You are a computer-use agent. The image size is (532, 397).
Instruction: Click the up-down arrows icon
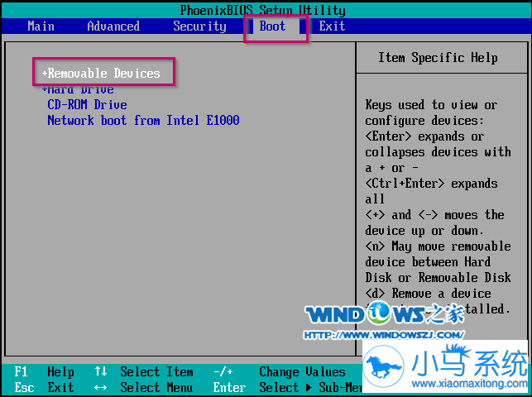pos(101,371)
